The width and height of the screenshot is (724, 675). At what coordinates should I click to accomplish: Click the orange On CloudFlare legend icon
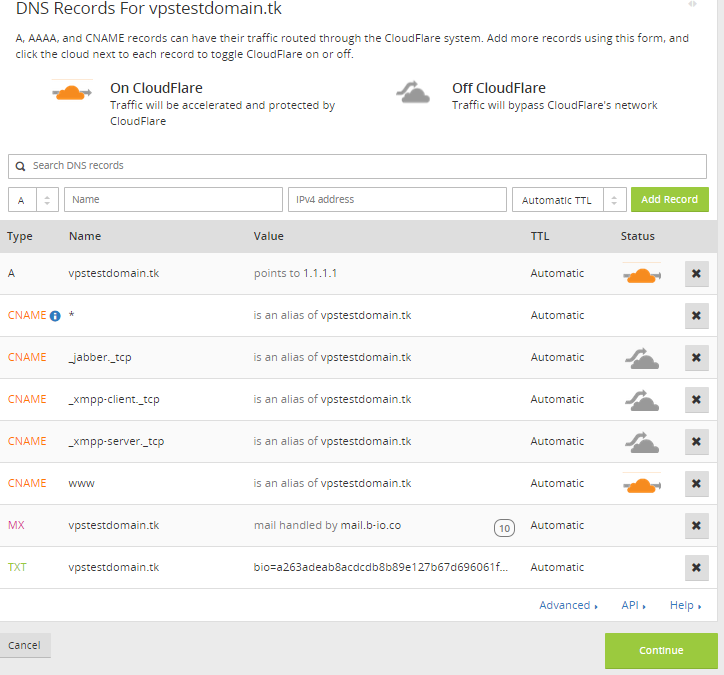(x=72, y=92)
